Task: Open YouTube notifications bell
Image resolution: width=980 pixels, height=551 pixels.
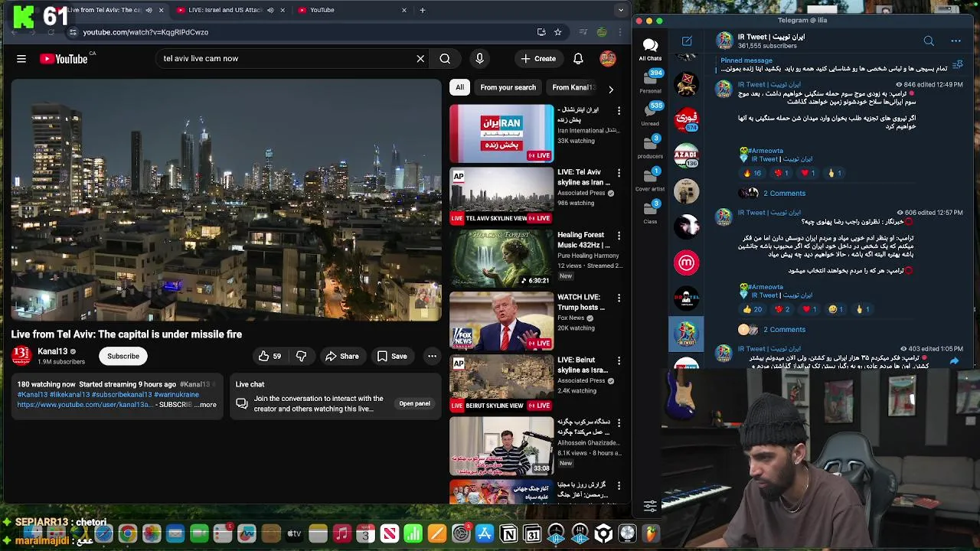Action: (578, 58)
